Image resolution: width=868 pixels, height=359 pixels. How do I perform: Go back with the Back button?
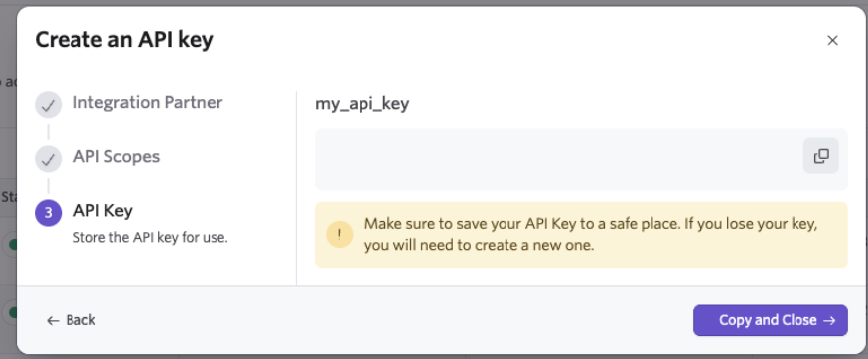pyautogui.click(x=72, y=320)
